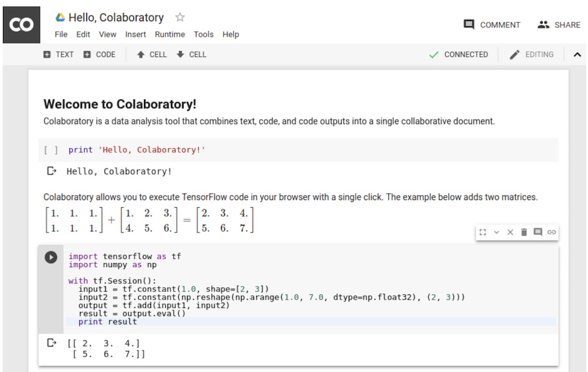Click the 'import numpy as np' line
Viewport: 588px width, 372px height.
coord(112,265)
